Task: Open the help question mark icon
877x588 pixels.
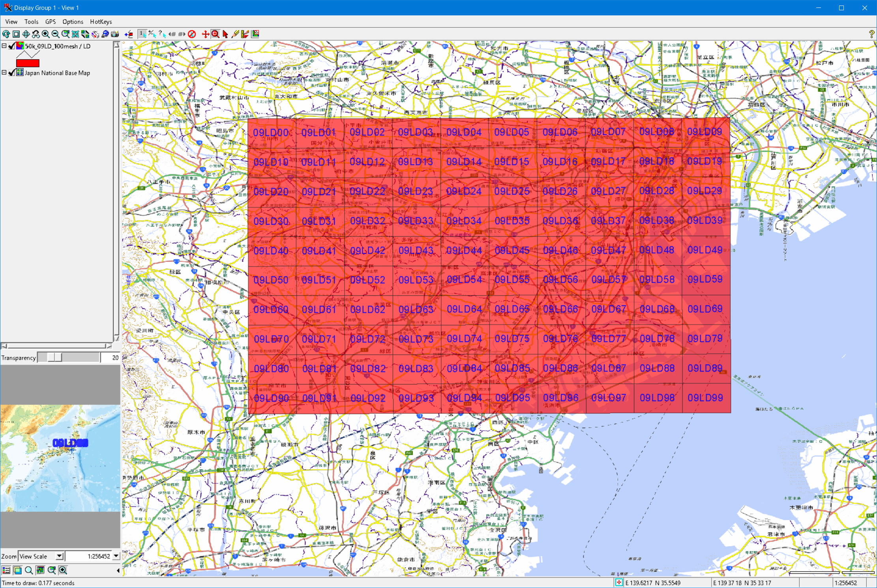Action: tap(871, 34)
